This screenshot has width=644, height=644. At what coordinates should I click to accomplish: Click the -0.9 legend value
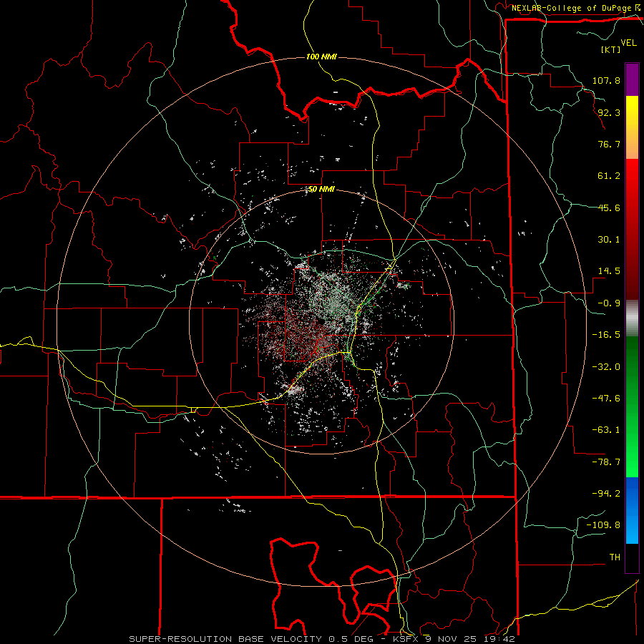609,303
